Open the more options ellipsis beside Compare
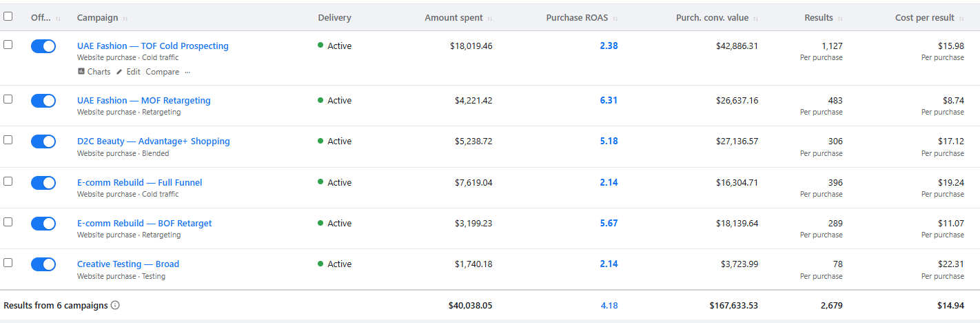980x323 pixels. 187,72
